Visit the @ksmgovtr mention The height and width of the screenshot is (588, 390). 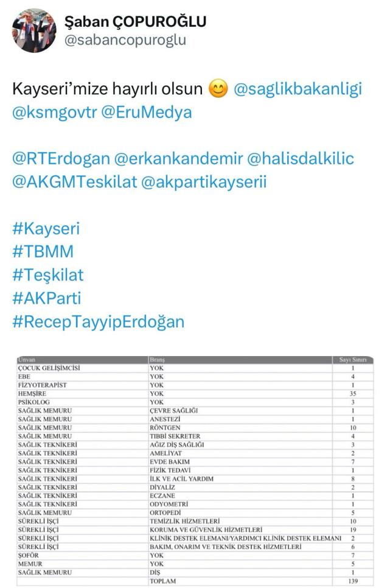pos(53,112)
